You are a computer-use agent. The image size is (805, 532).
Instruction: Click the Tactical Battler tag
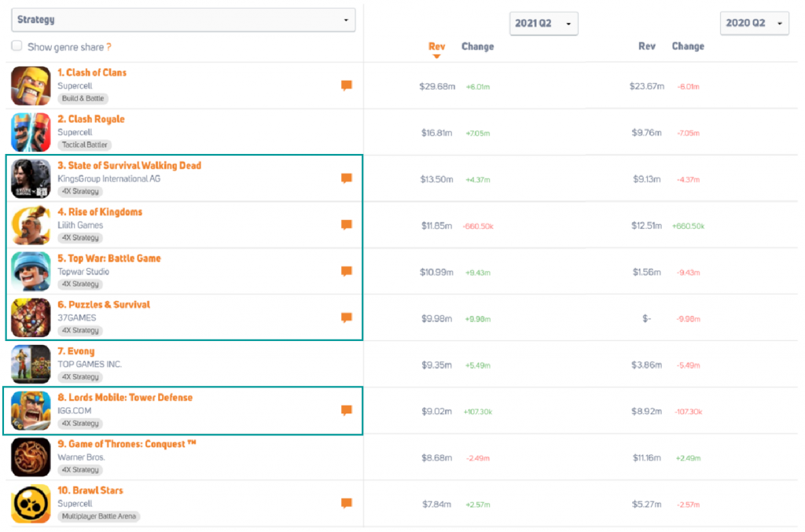(x=85, y=145)
